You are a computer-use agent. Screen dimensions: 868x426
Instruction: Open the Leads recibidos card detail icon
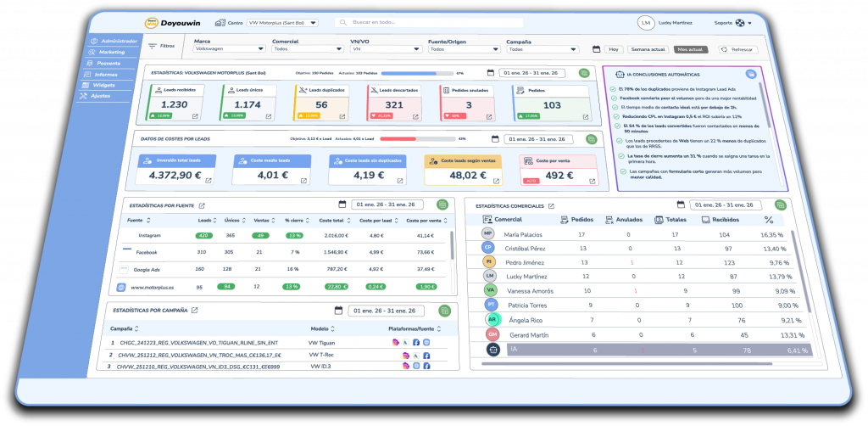pyautogui.click(x=196, y=115)
